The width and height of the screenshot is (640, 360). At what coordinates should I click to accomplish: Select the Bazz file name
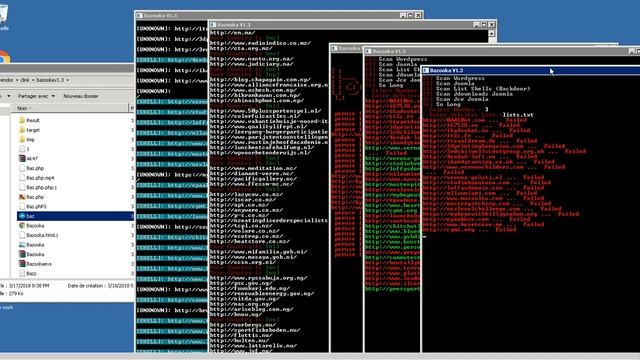31,273
